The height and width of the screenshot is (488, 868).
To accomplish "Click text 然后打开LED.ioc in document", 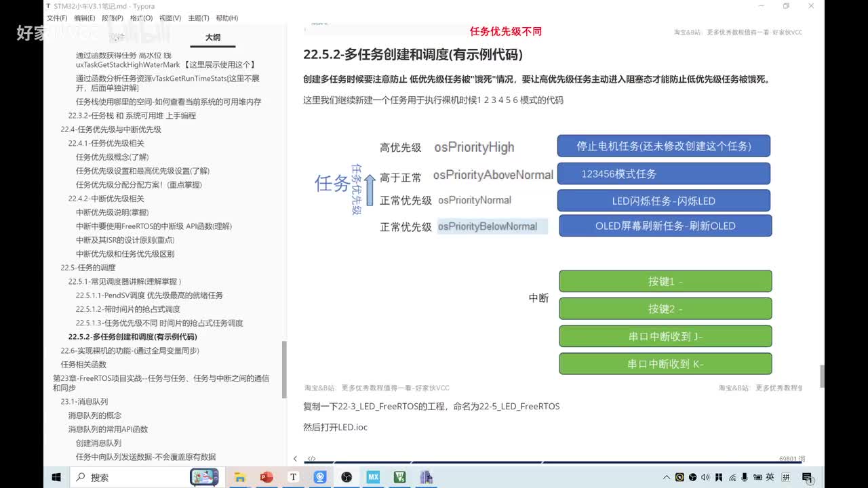I will coord(335,427).
